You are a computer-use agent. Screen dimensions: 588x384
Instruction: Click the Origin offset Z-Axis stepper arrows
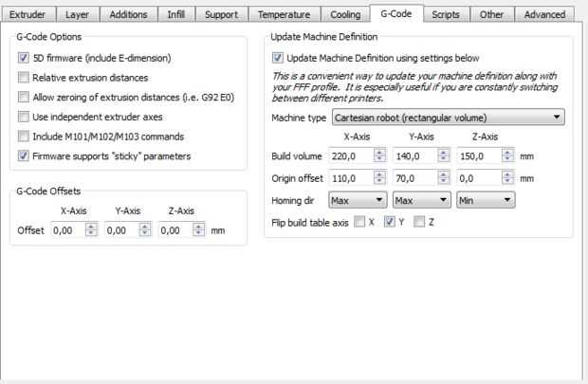point(508,178)
